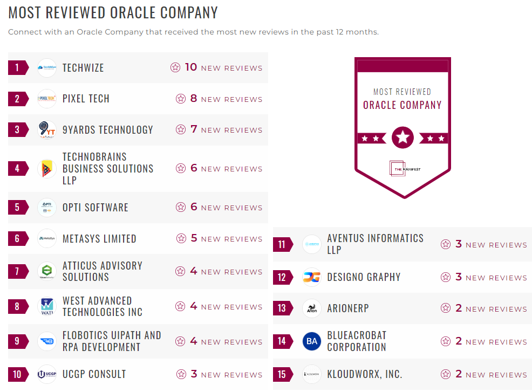Click the Pixel Tech logo icon
The width and height of the screenshot is (532, 392).
pos(47,99)
